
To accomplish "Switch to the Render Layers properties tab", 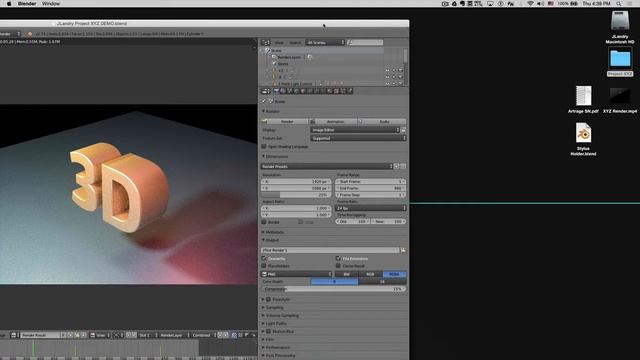I will [283, 91].
